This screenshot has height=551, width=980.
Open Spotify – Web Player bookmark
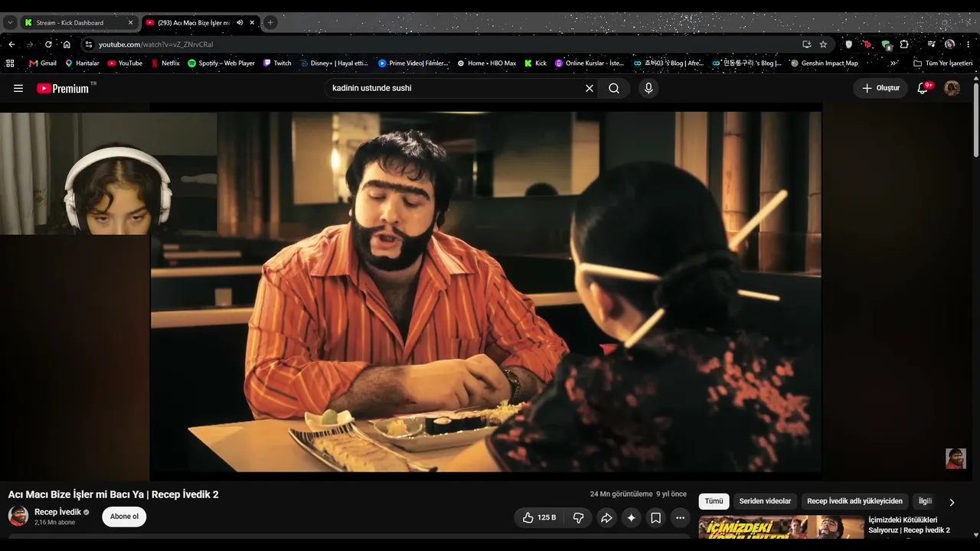pos(221,63)
